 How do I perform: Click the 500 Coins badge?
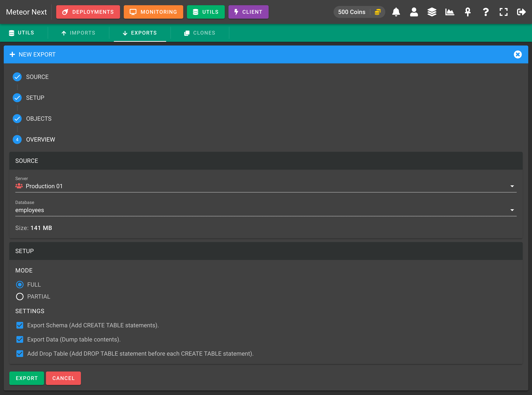(359, 12)
